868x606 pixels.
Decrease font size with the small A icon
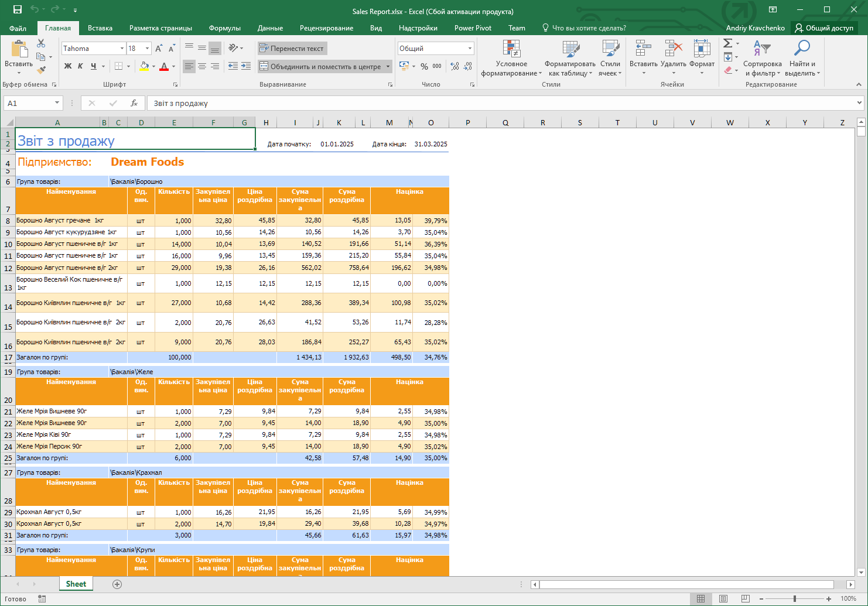(x=172, y=49)
